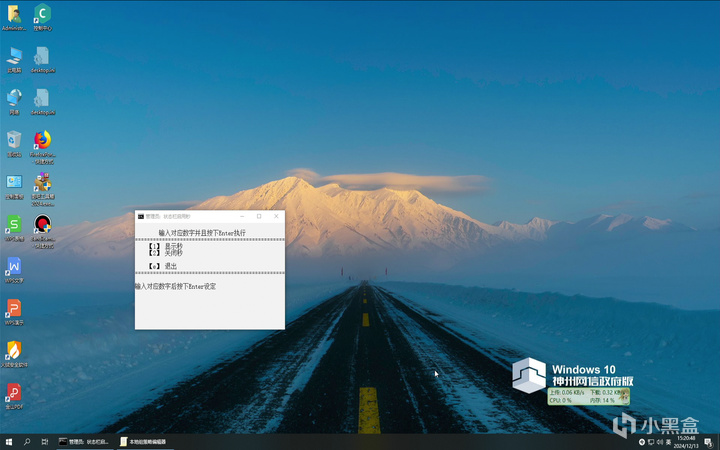Open the taskbar clock showing 15:20:48
720x450 pixels.
(x=686, y=442)
